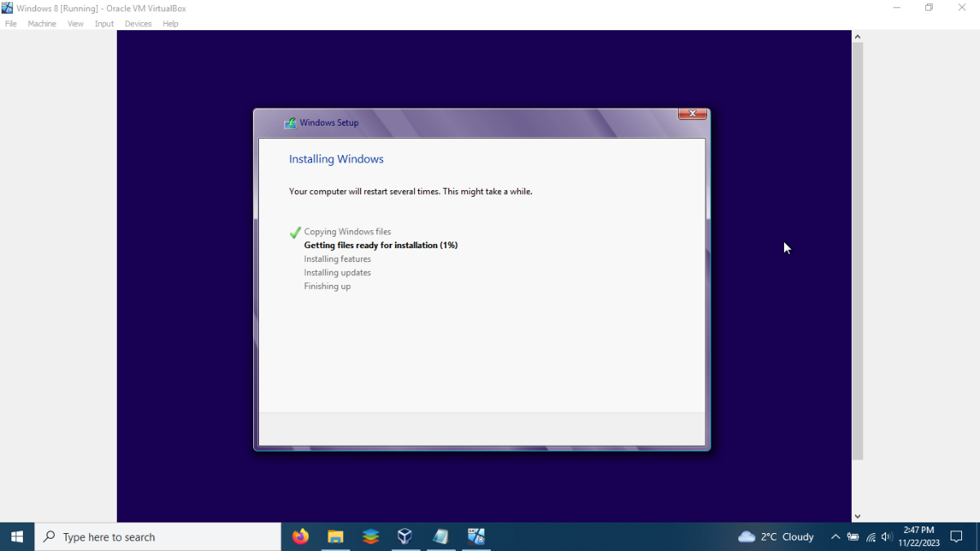Click the 'Installing updates' step
Screen dimensions: 980x551
pos(337,273)
